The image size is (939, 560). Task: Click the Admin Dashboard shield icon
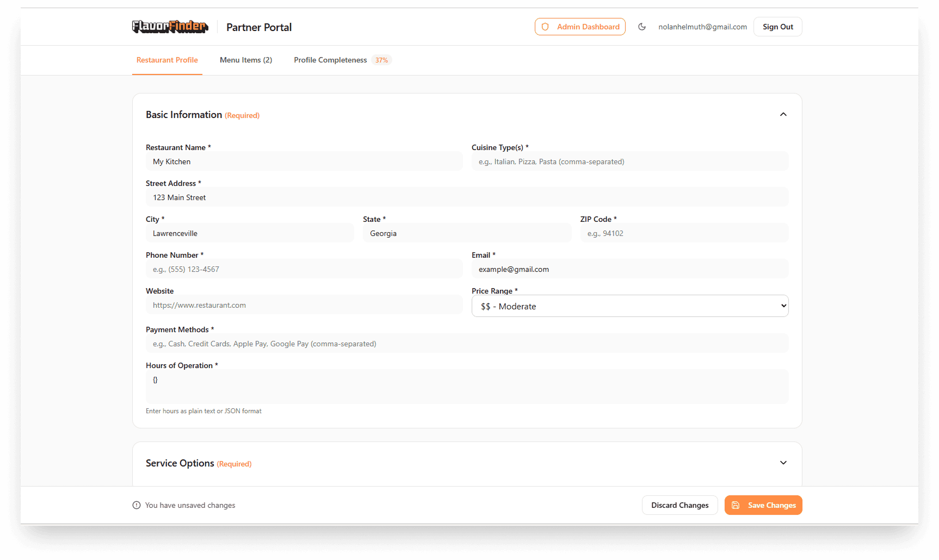545,27
